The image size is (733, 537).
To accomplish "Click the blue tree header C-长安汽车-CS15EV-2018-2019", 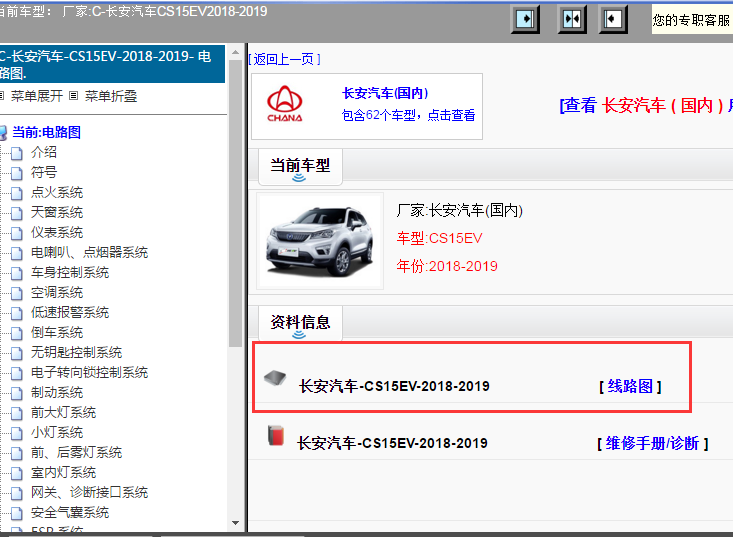I will tap(112, 64).
